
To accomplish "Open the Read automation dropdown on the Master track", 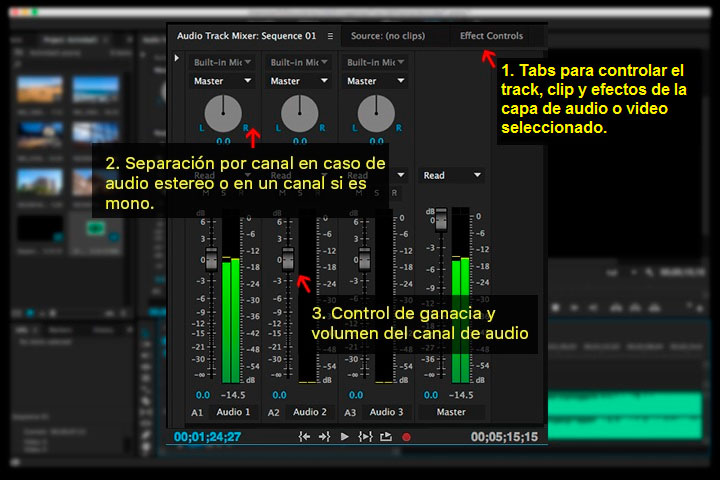I will coord(452,175).
